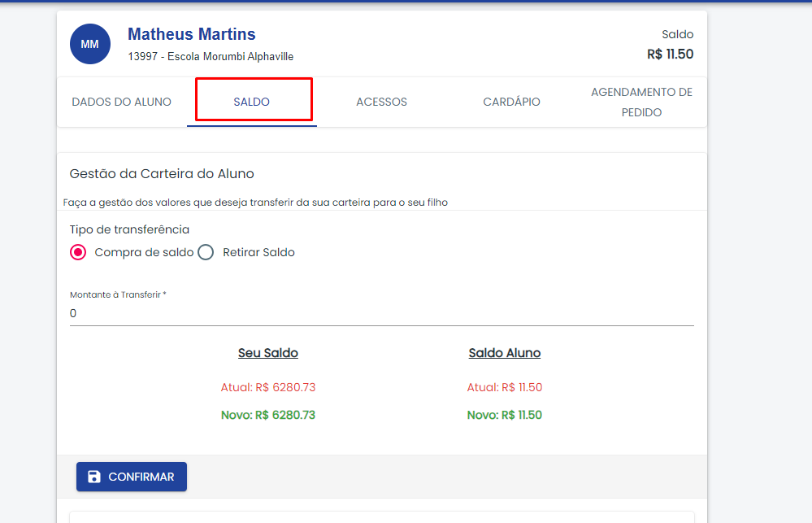812x523 pixels.
Task: Click the R$ 11.50 balance in the header
Action: 670,54
